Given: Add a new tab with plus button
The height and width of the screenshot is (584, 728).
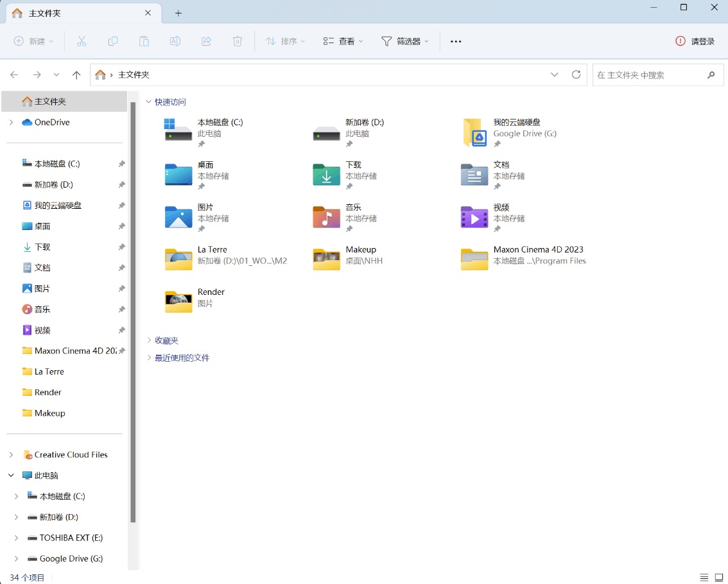Looking at the screenshot, I should (178, 13).
